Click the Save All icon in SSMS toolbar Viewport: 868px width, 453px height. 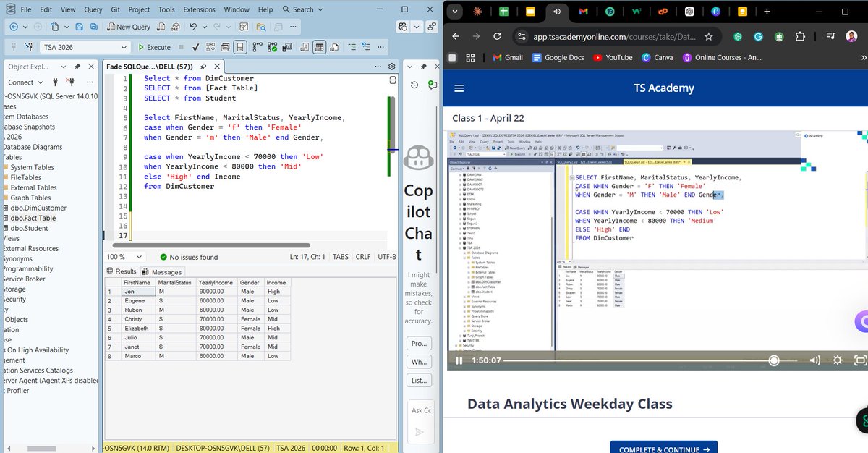point(94,27)
